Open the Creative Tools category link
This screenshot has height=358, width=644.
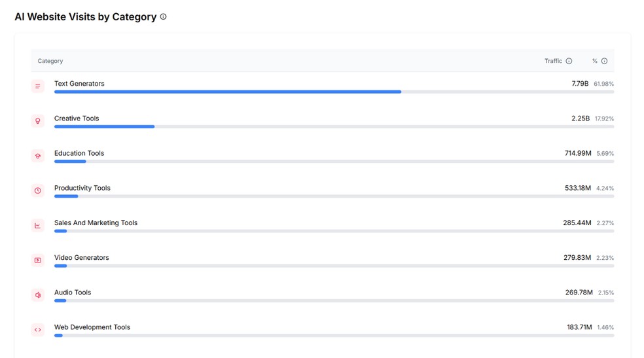point(77,118)
